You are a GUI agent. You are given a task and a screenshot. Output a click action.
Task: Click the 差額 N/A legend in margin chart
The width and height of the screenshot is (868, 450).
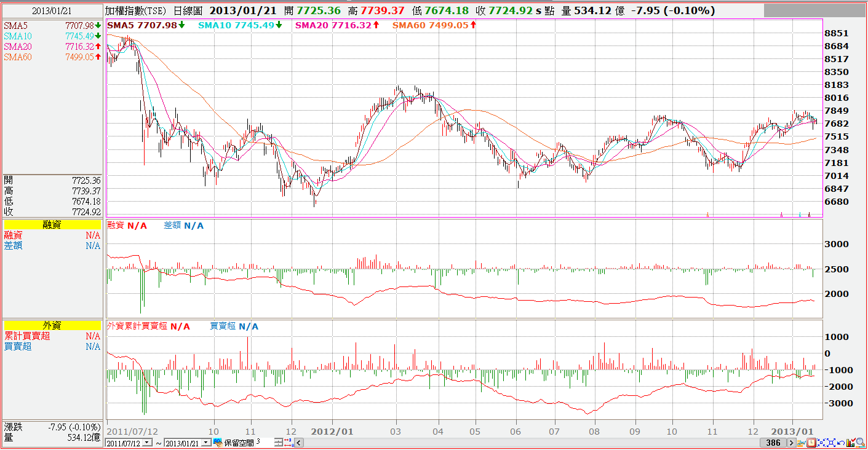point(183,226)
